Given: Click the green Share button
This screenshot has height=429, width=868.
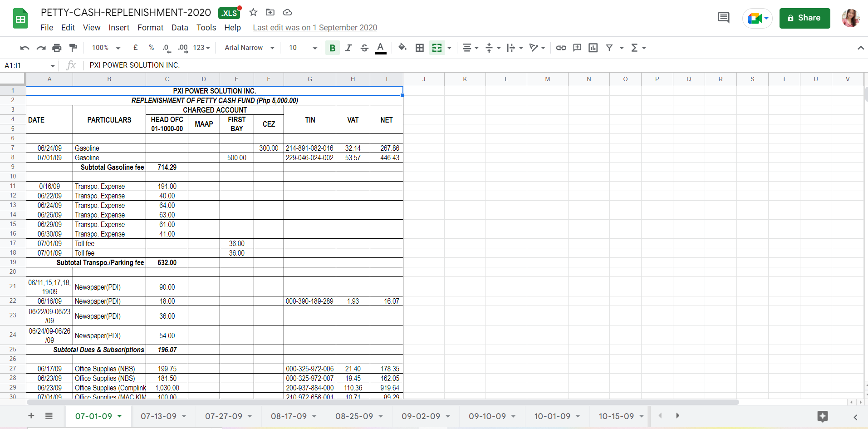Looking at the screenshot, I should (x=804, y=18).
